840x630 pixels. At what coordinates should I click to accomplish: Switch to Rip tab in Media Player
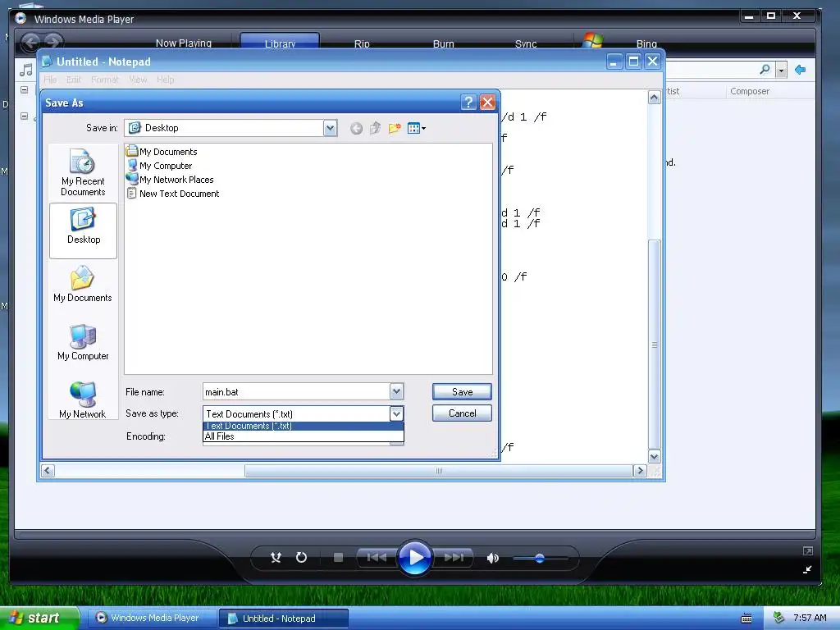coord(362,43)
